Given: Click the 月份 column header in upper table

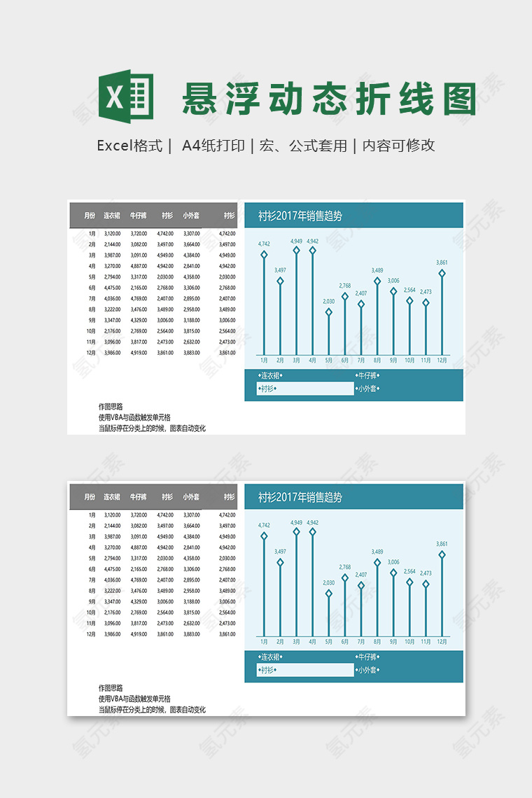Looking at the screenshot, I should (x=90, y=216).
